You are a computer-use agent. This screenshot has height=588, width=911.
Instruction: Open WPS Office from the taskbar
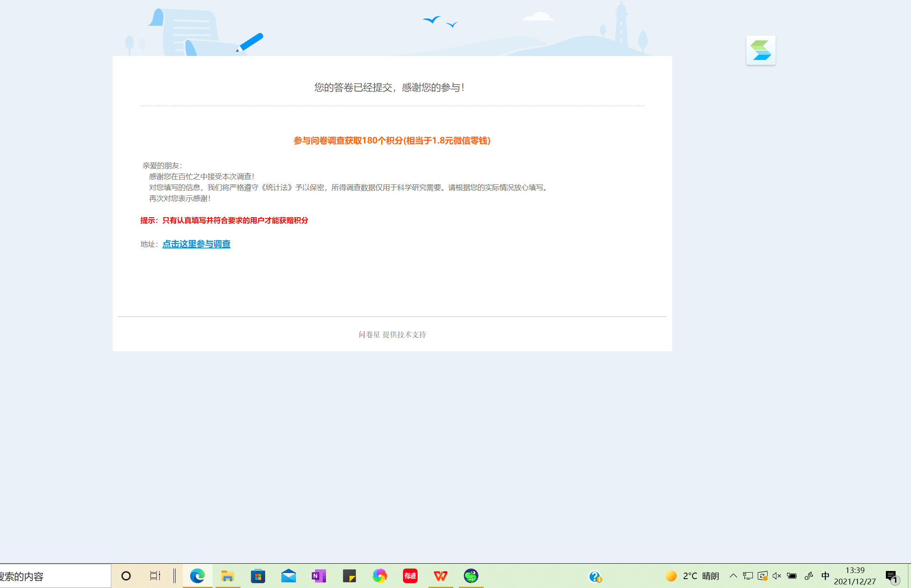pyautogui.click(x=440, y=576)
